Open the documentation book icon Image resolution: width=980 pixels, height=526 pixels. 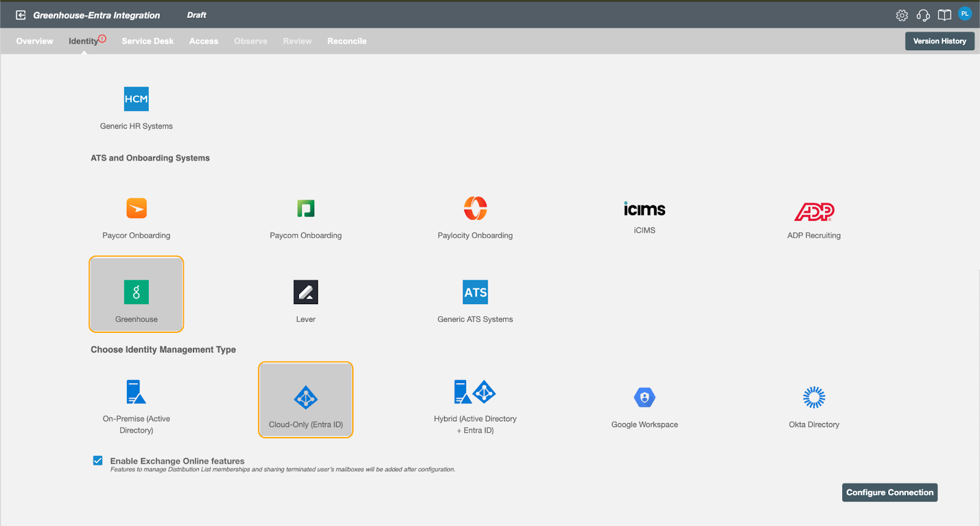pos(944,15)
